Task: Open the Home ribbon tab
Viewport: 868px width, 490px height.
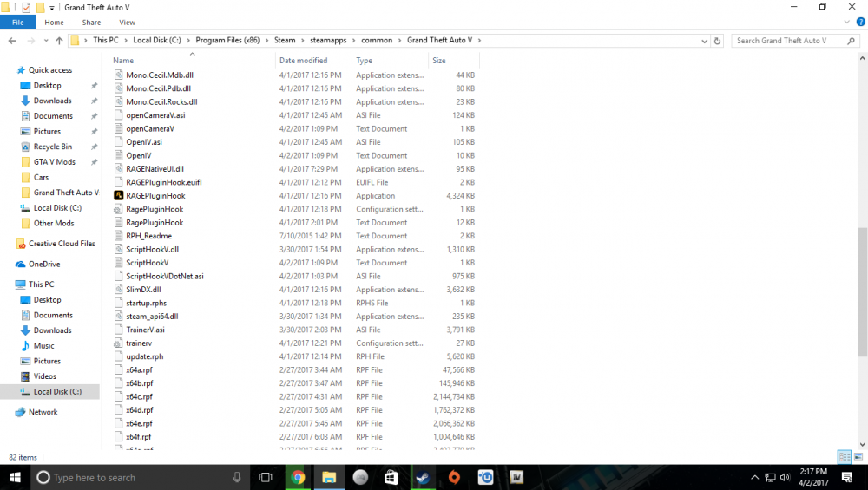Action: [54, 23]
